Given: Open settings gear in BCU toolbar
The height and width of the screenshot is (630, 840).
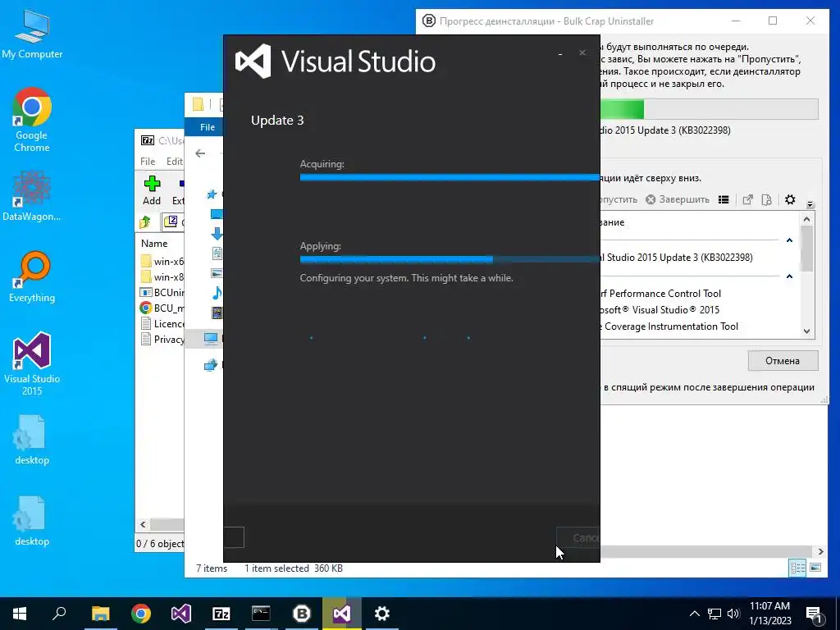Looking at the screenshot, I should click(x=790, y=200).
